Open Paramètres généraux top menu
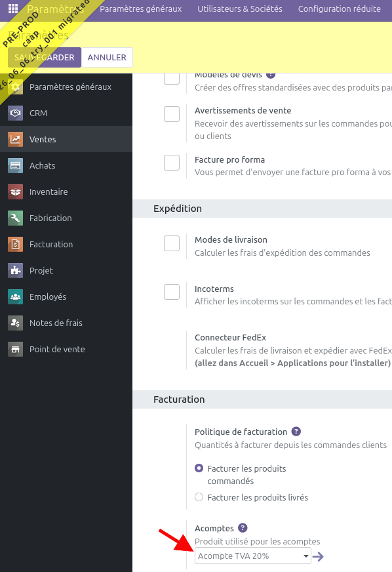This screenshot has height=572, width=392. click(x=141, y=9)
